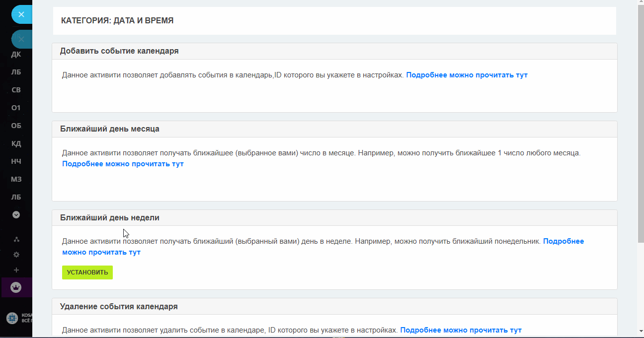Open the СВ sidebar item
Screen dimensions: 644x338
[16, 90]
